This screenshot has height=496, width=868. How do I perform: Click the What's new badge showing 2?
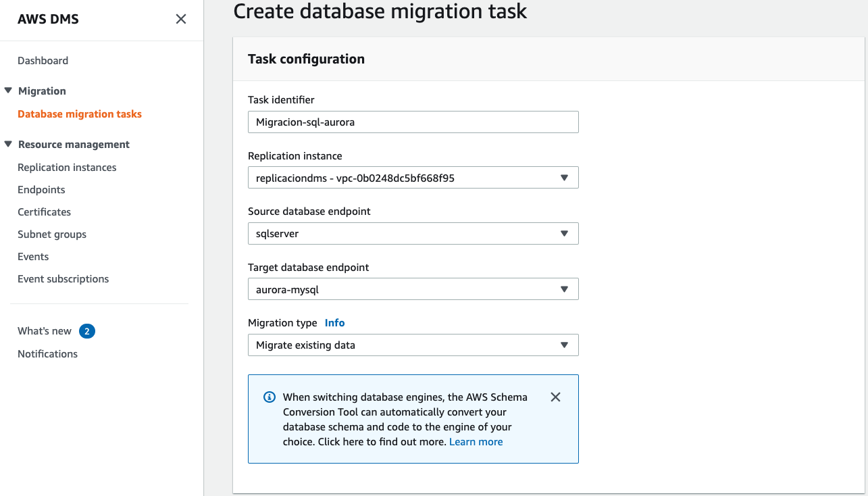(86, 331)
